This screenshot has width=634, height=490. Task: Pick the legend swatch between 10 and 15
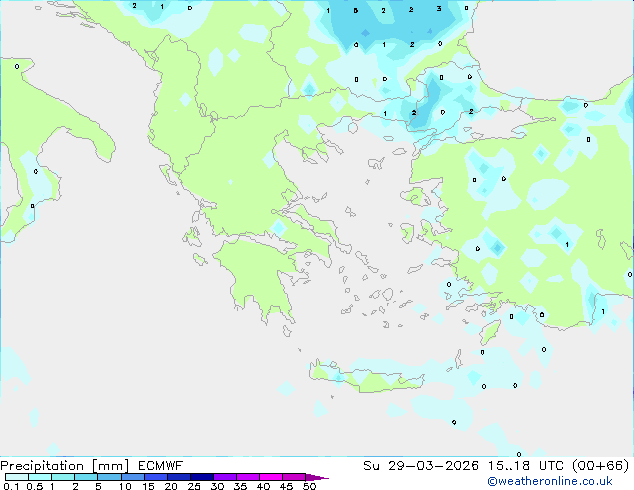click(133, 477)
